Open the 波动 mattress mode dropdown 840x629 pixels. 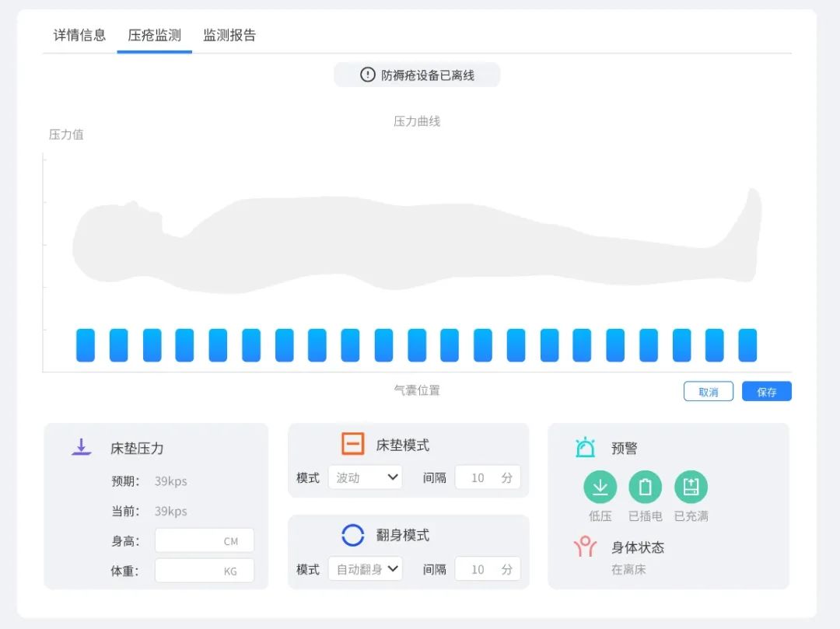coord(366,477)
